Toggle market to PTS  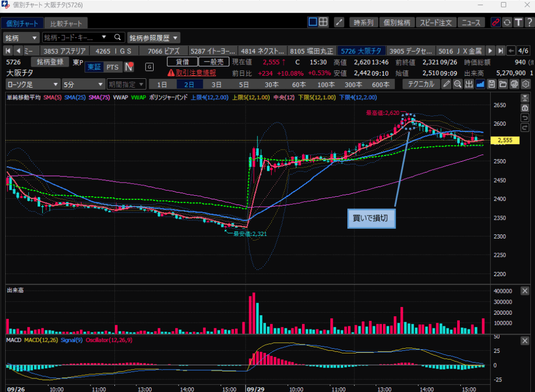click(112, 67)
